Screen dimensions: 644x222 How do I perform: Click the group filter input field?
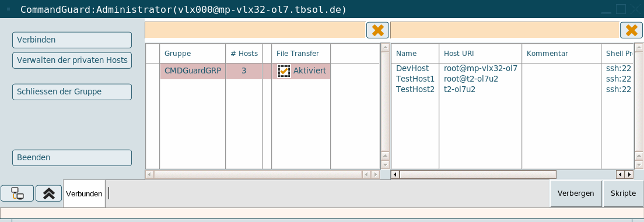(255, 30)
